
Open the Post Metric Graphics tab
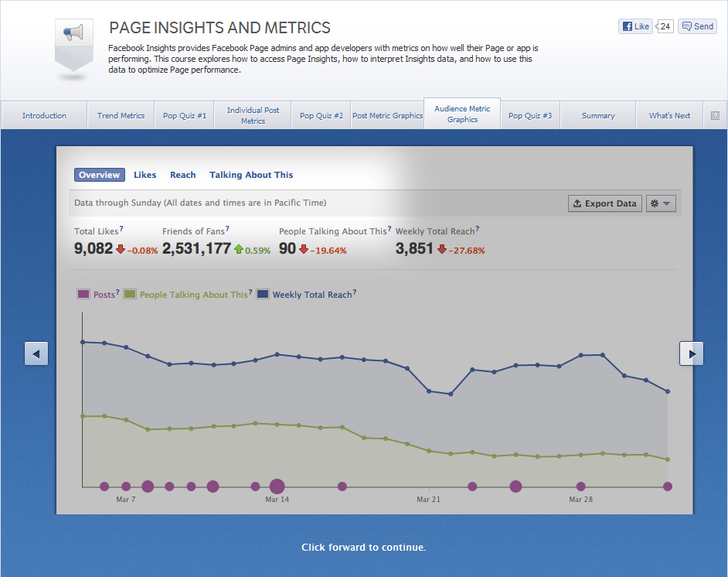click(388, 116)
